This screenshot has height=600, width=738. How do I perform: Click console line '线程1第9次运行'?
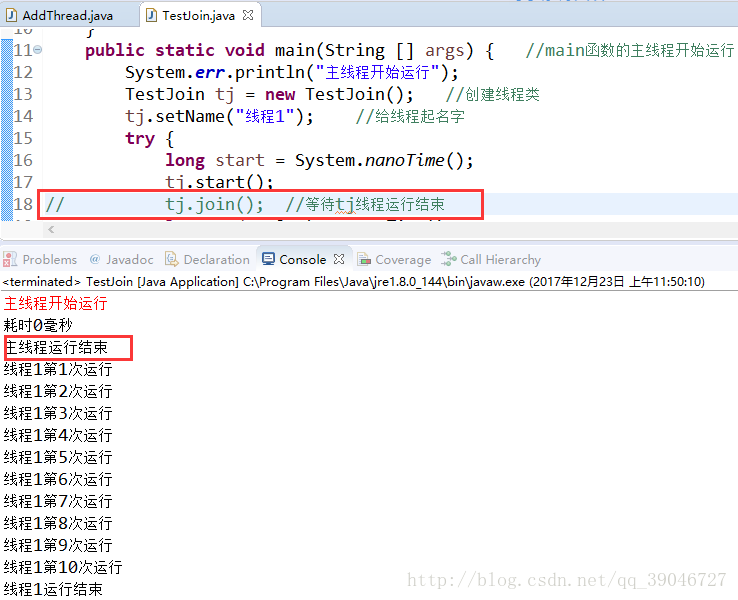(x=58, y=545)
